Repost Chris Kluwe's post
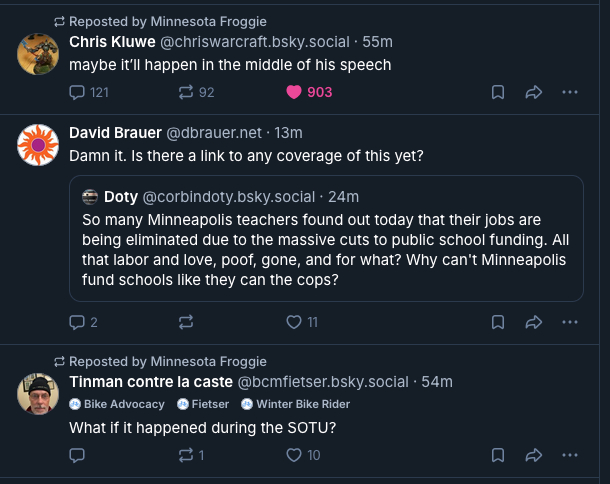Image resolution: width=610 pixels, height=484 pixels. [186, 92]
